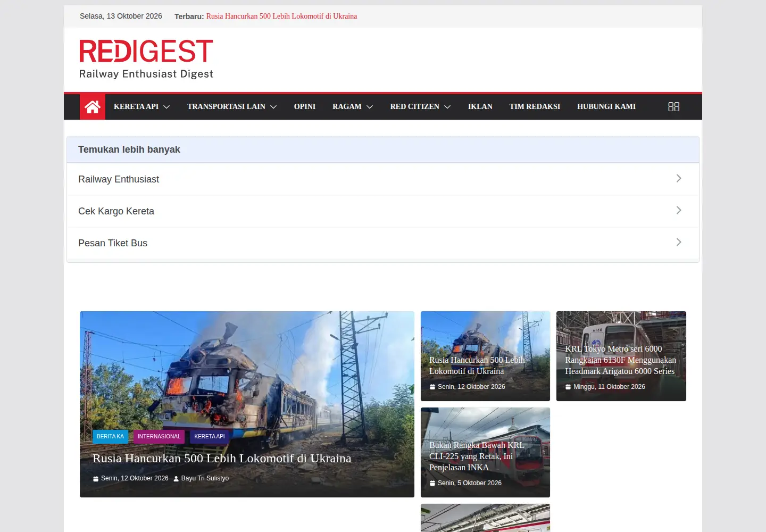The width and height of the screenshot is (766, 532).
Task: Click the Terbaru headline link in top bar
Action: (281, 16)
